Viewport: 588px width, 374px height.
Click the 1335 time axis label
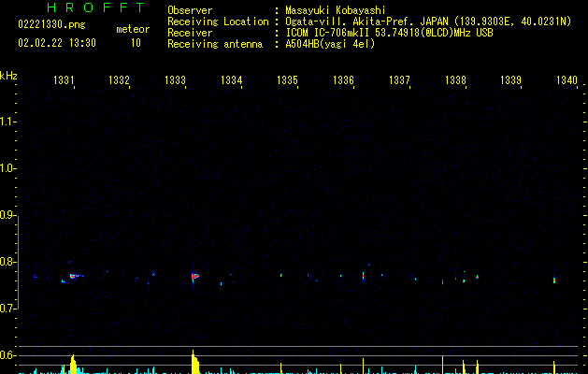pyautogui.click(x=287, y=79)
